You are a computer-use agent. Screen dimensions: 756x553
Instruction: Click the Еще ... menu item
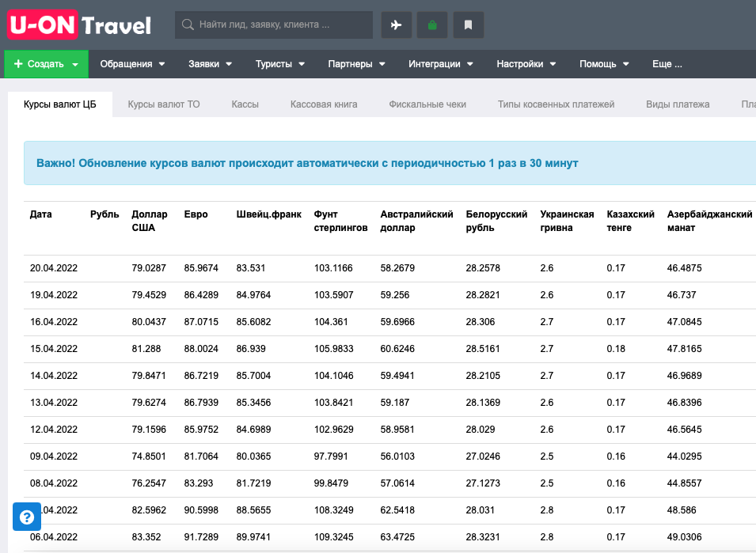pyautogui.click(x=667, y=64)
